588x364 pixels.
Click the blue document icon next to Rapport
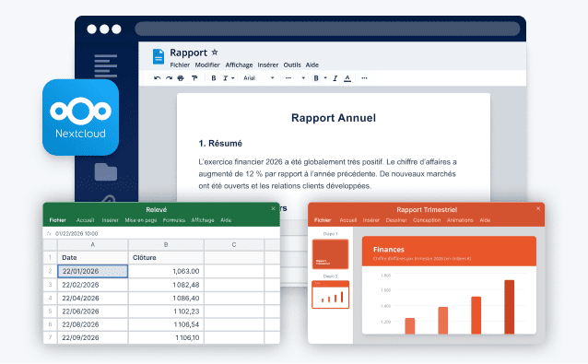click(x=159, y=56)
